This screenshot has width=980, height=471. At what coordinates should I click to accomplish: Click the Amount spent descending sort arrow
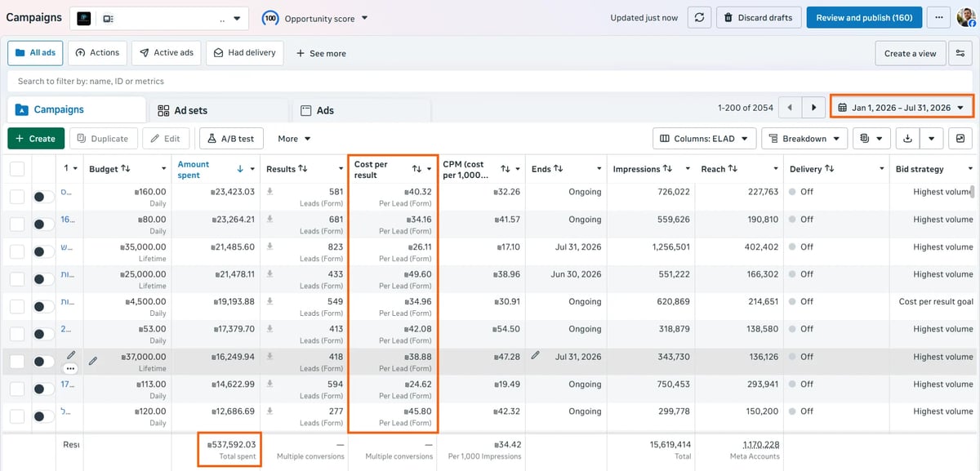pos(240,169)
